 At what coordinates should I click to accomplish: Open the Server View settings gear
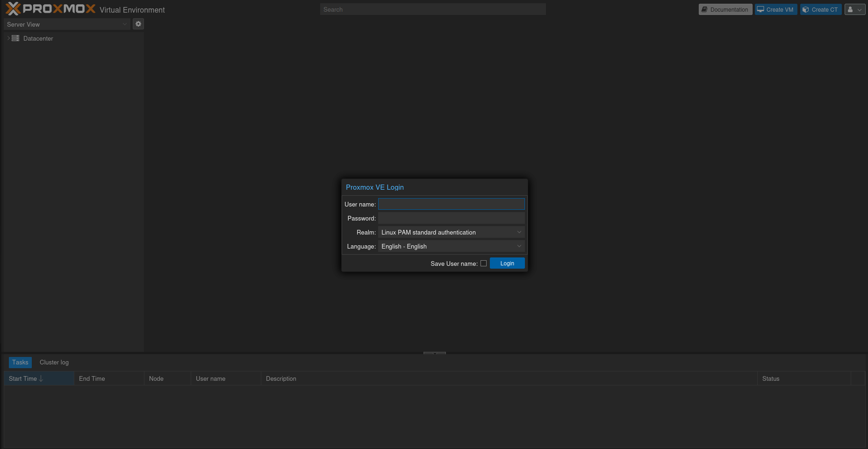tap(138, 24)
